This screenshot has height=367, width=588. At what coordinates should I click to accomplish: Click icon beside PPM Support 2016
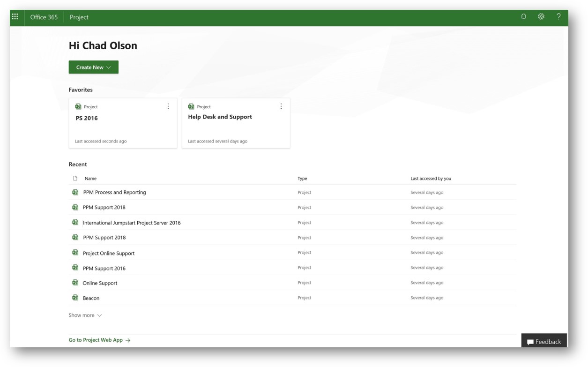coord(75,268)
